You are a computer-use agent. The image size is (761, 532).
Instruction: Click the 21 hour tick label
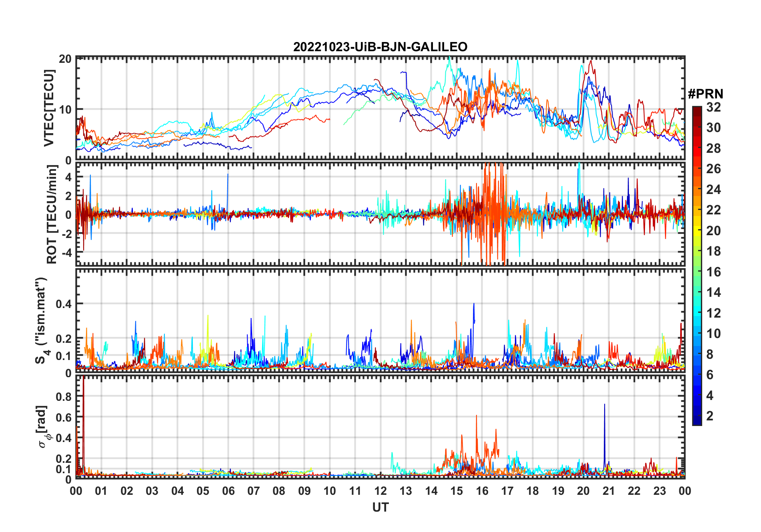coord(609,491)
